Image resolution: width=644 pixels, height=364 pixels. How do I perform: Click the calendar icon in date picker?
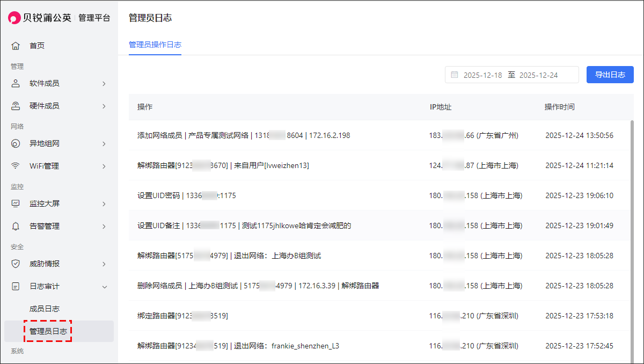point(455,75)
